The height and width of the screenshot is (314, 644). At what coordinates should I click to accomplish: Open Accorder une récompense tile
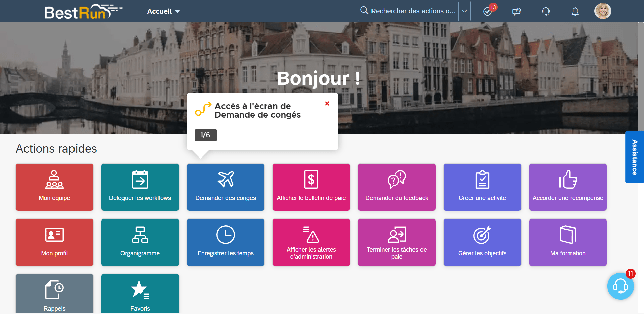pos(568,187)
